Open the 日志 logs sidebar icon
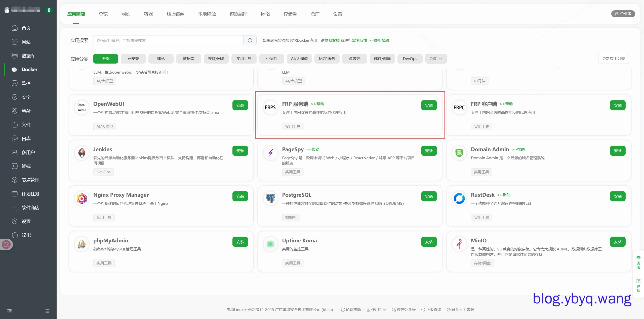The image size is (644, 319). pos(15,138)
